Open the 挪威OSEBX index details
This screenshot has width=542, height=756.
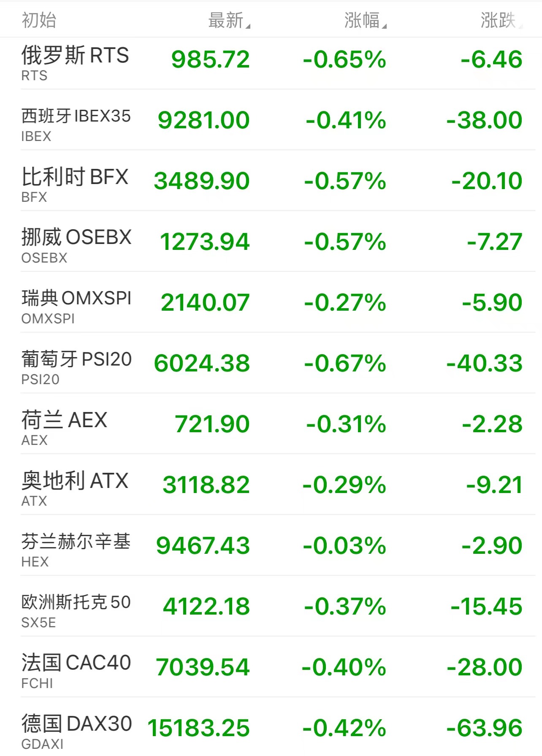(x=76, y=238)
